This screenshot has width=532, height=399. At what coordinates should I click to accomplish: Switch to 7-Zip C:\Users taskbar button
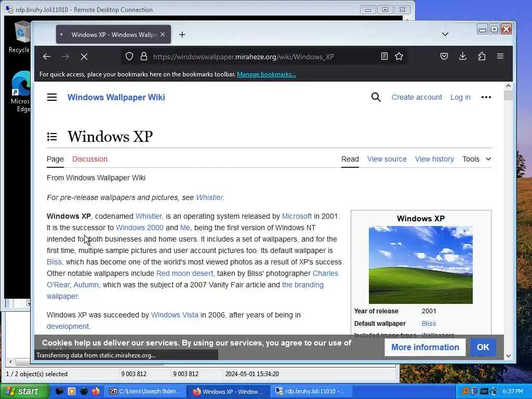[x=145, y=392]
